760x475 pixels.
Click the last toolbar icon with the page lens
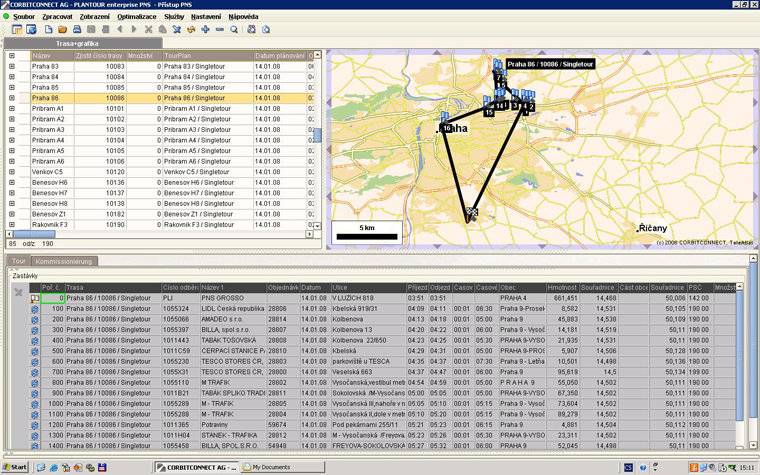(266, 30)
